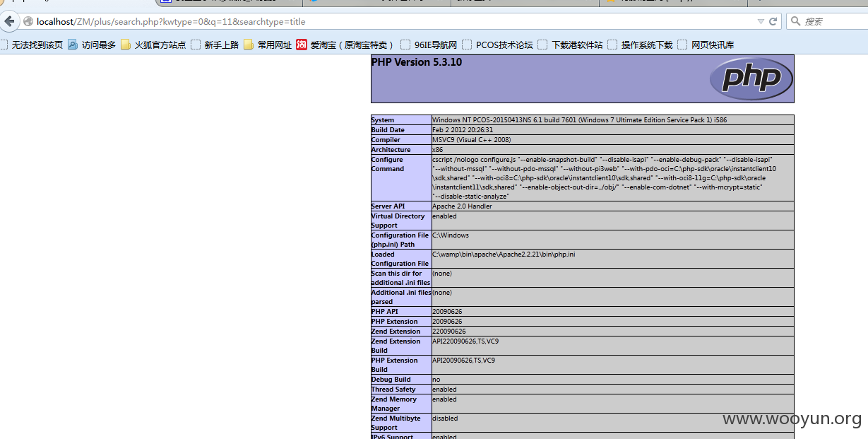Select the C:\wamp\bin\apache php.ini path value
The width and height of the screenshot is (868, 439).
click(x=504, y=254)
